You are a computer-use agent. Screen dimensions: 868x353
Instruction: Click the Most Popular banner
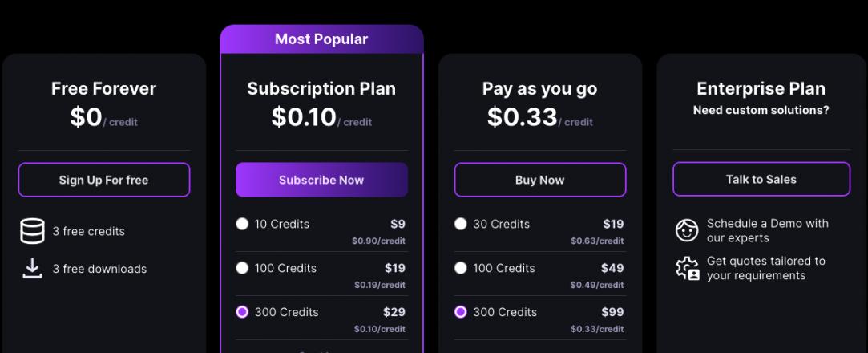point(321,39)
